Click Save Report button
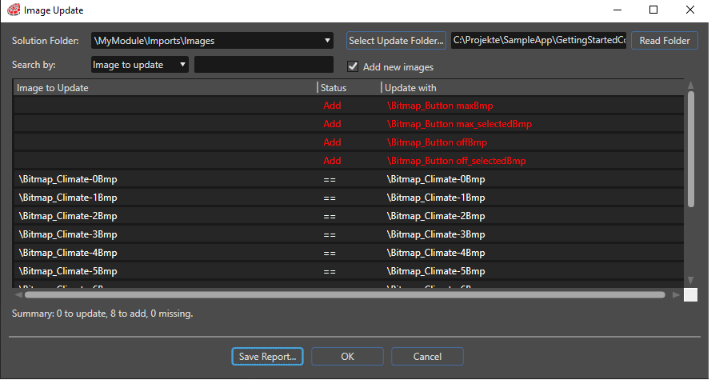Viewport: 710px width, 381px height. [268, 357]
